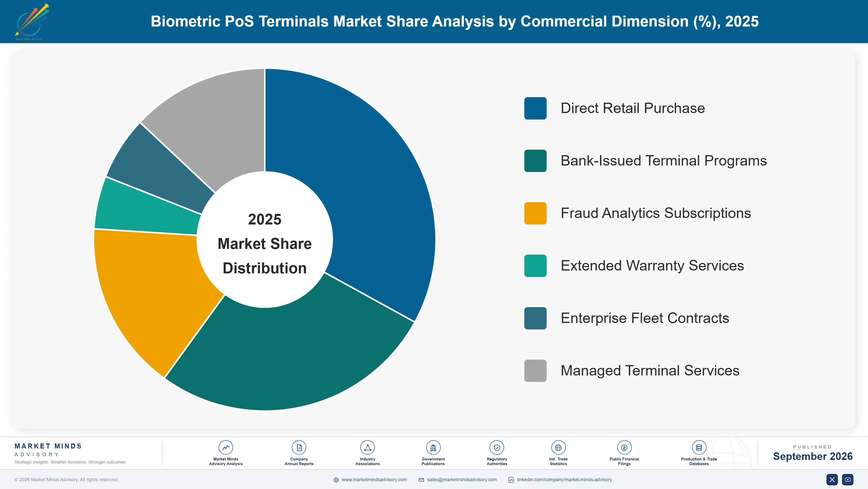Click 'Extended Warranty Services' legend label
Screen dimensions: 868x489
point(652,266)
